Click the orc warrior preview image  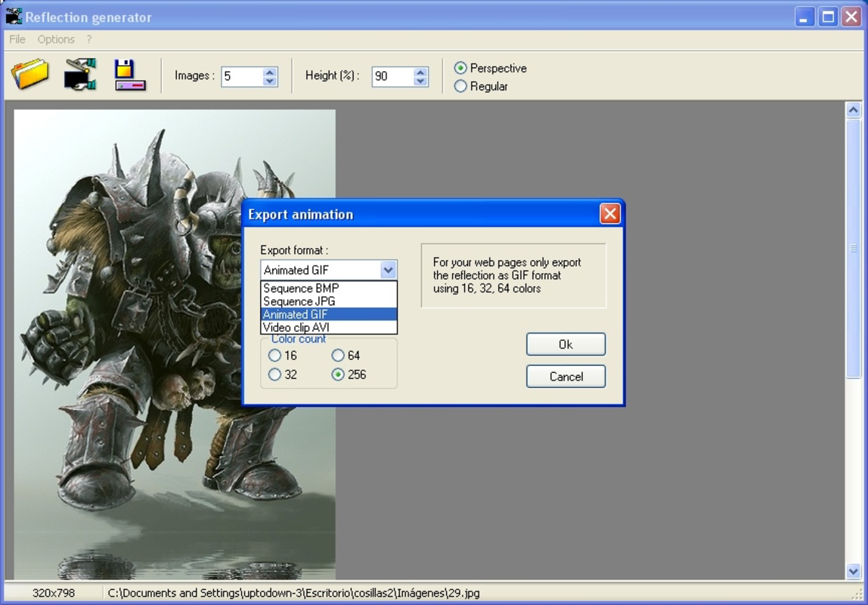tap(175, 344)
